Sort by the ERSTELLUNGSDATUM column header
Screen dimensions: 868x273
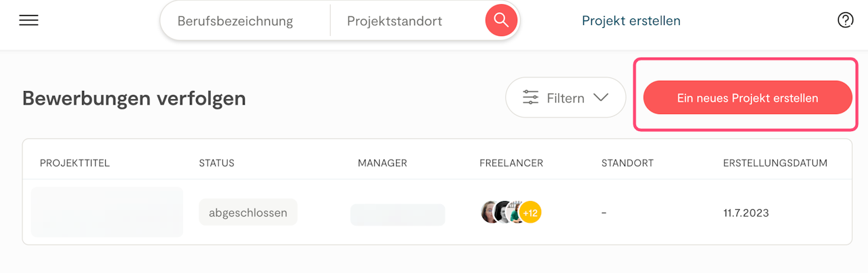coord(775,163)
